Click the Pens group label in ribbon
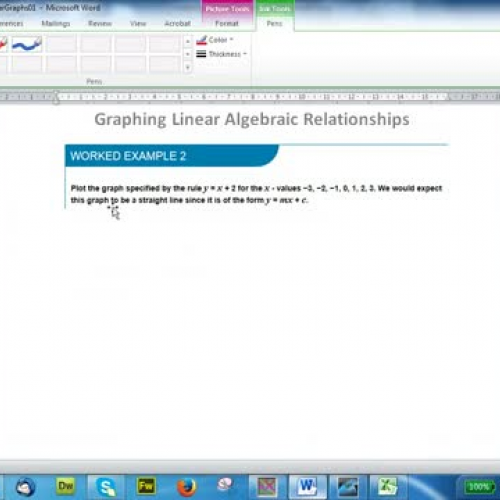 [94, 81]
